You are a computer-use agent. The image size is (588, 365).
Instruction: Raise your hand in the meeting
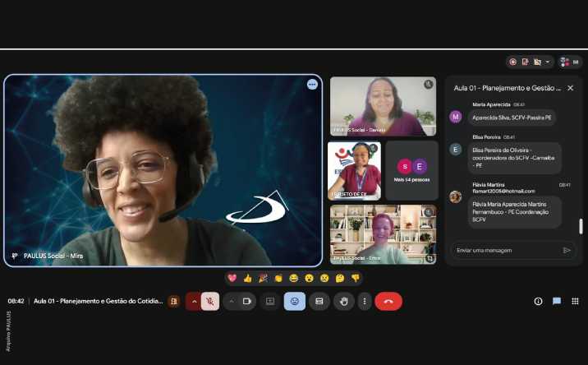coord(343,302)
